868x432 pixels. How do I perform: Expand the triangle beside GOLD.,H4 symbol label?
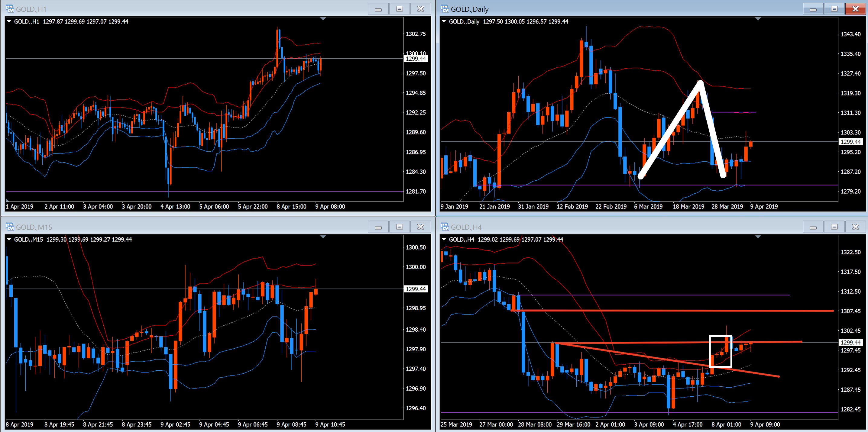tap(444, 239)
